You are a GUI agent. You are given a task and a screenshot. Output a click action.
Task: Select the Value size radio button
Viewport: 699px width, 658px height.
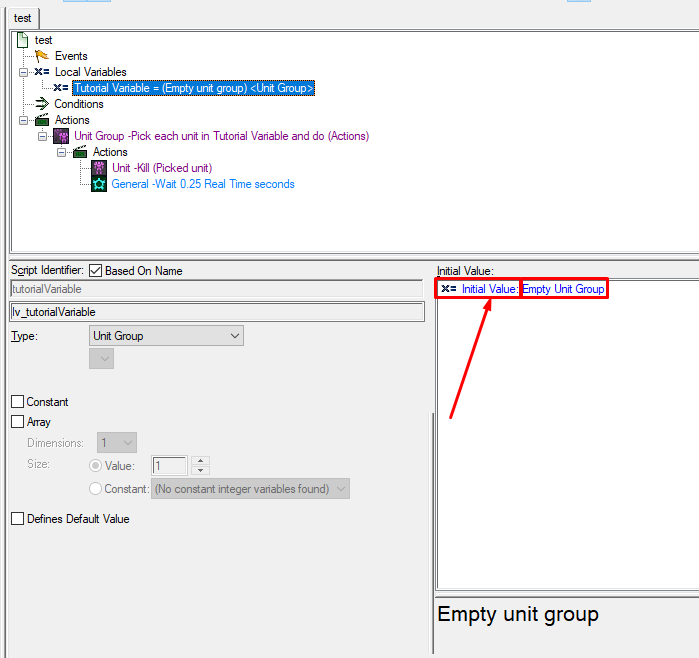click(x=95, y=466)
